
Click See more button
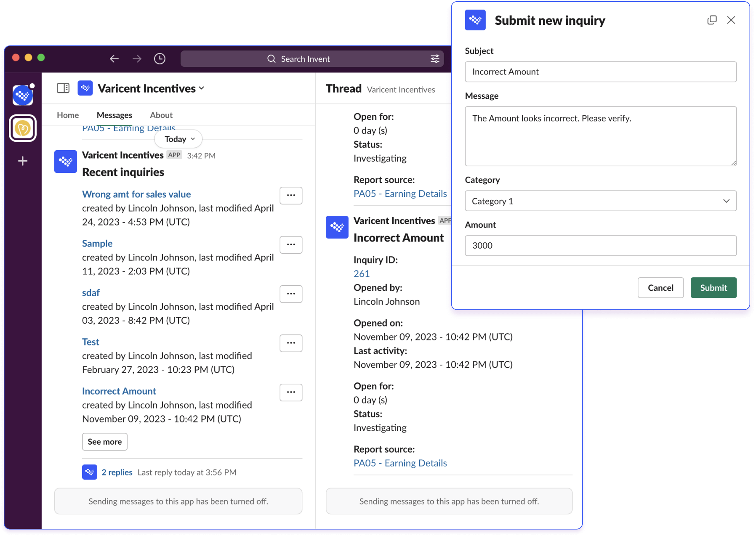point(105,442)
